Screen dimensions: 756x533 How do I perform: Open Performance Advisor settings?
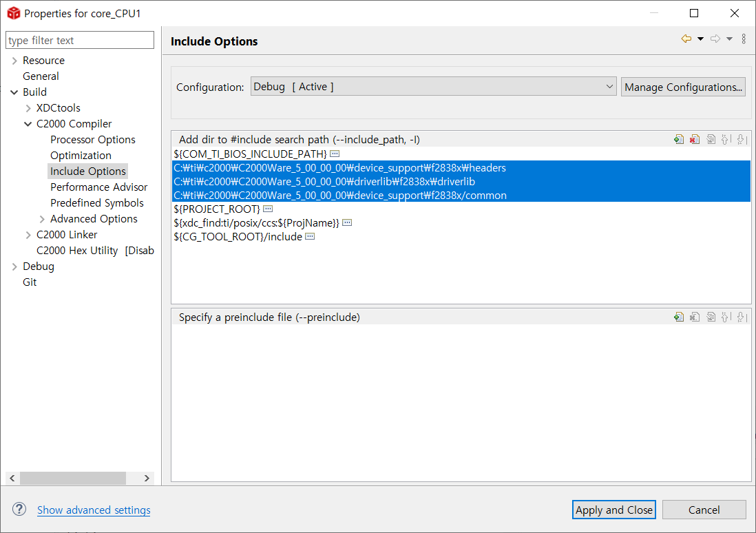99,187
